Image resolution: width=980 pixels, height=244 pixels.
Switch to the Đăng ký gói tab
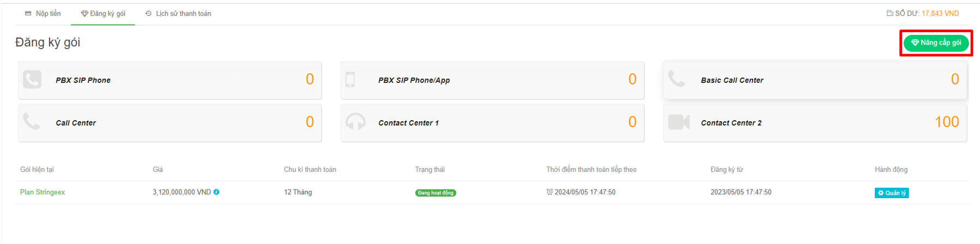pos(103,14)
